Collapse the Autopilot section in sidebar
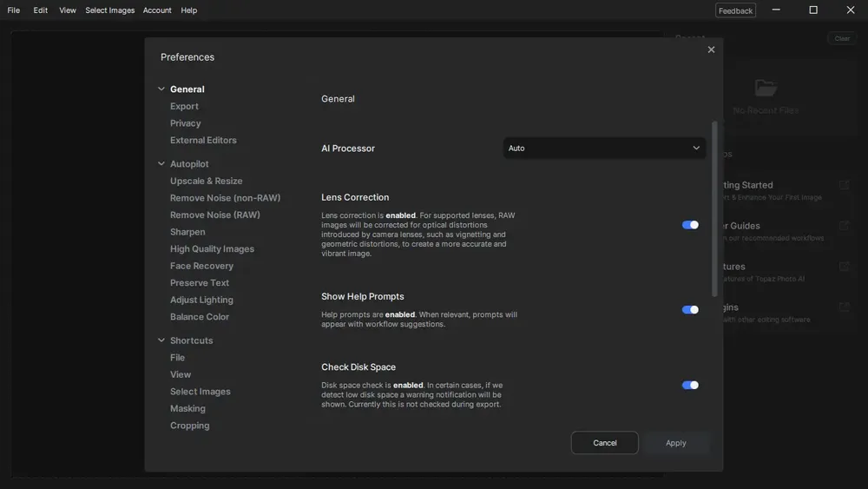This screenshot has width=868, height=489. pos(161,164)
